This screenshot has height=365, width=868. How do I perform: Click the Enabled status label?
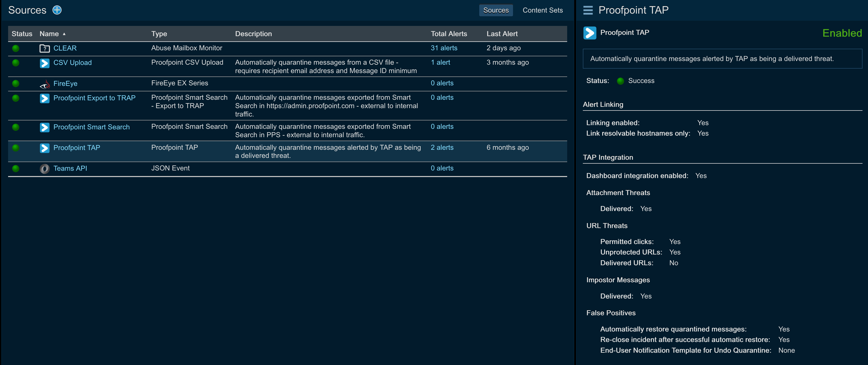coord(842,33)
